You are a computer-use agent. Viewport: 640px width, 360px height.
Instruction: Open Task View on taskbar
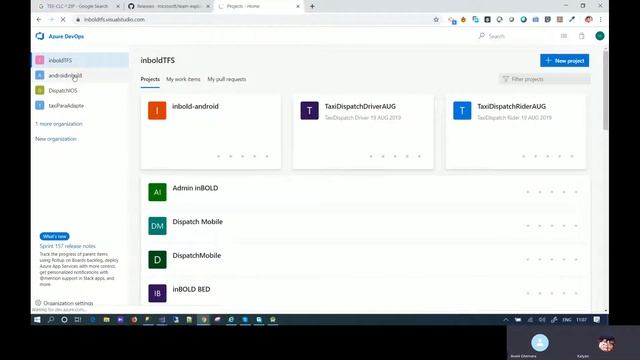pos(78,320)
